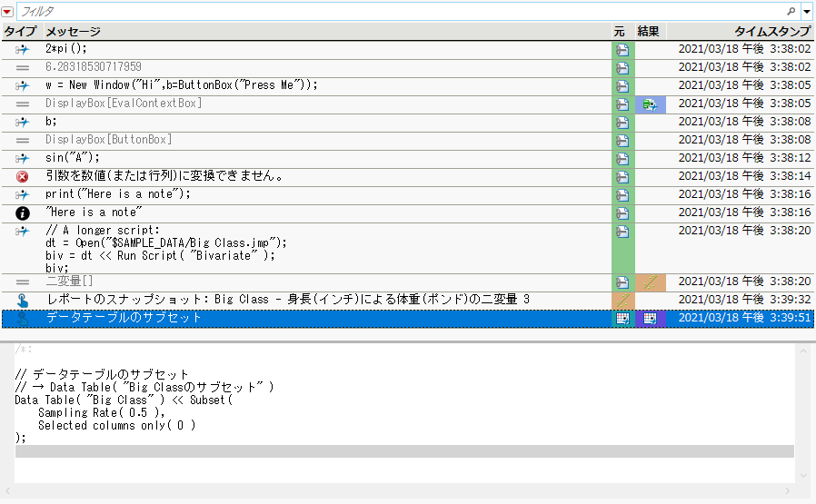Click result type icon for 6.28318530717959 row

coord(23,67)
